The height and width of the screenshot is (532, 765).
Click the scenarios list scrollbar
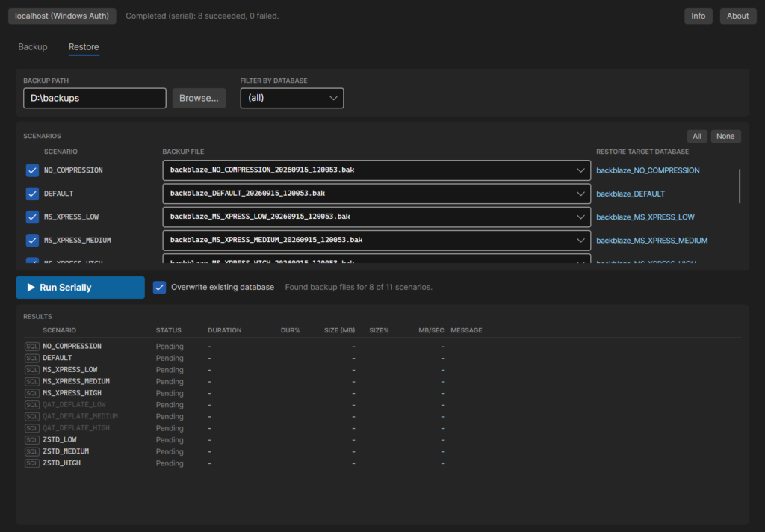[740, 186]
